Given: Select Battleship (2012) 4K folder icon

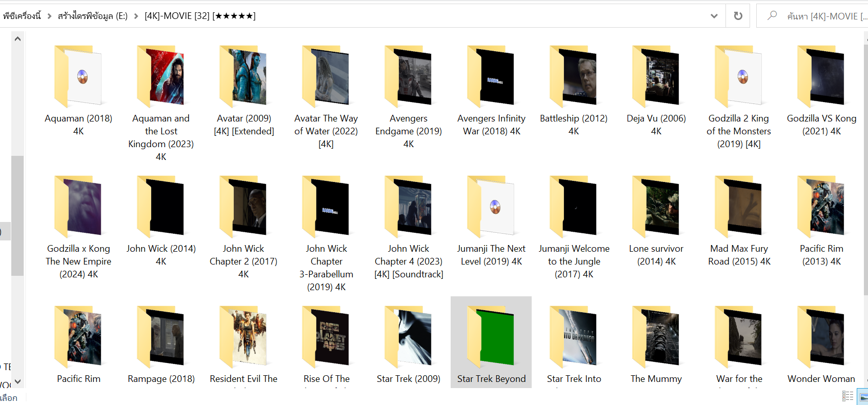Looking at the screenshot, I should point(574,76).
